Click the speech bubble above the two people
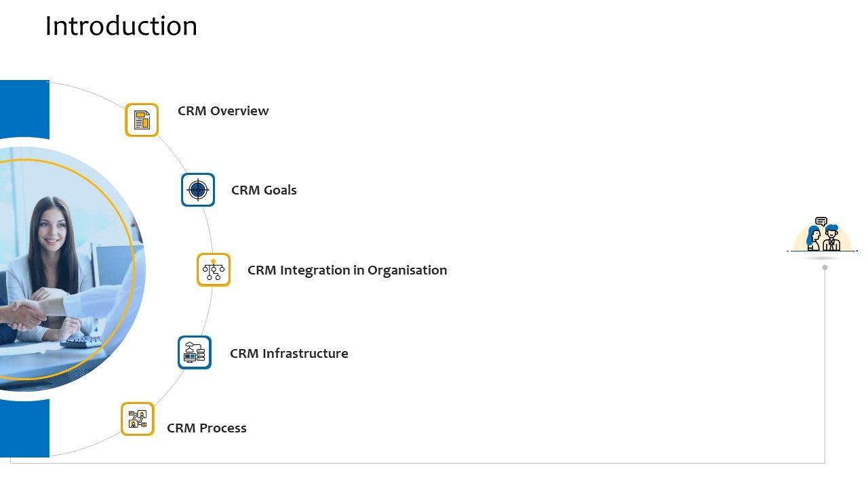Viewport: 868px width, 488px height. coord(821,222)
